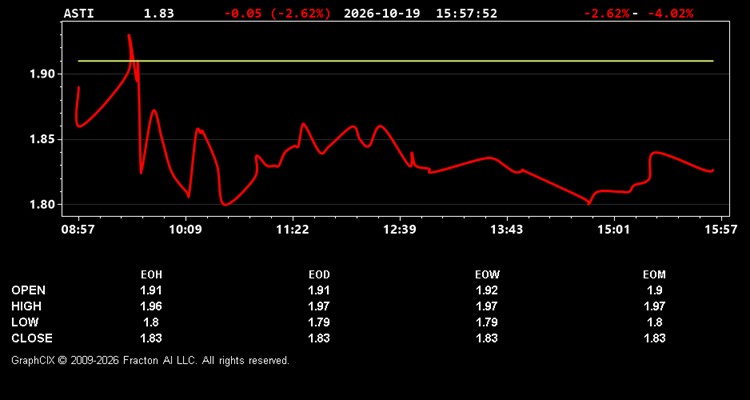Select the EOM OPEN value 1.9
This screenshot has height=400, width=750.
click(x=654, y=290)
